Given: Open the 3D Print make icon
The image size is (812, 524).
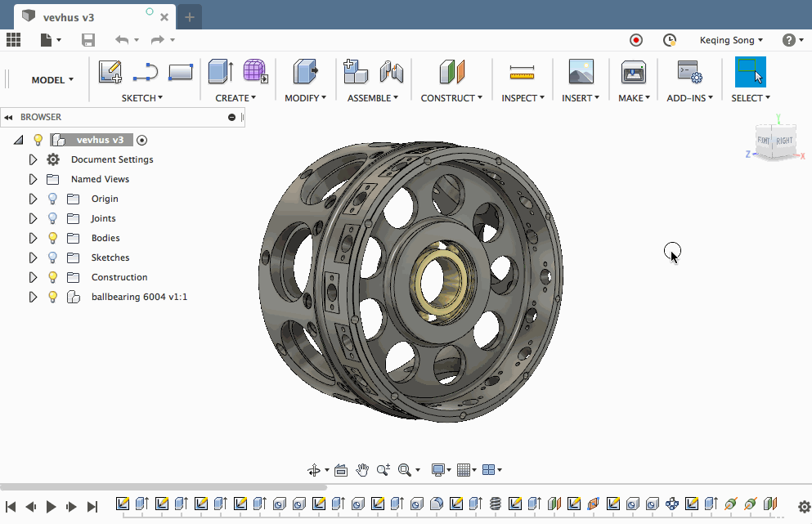Looking at the screenshot, I should coord(633,72).
